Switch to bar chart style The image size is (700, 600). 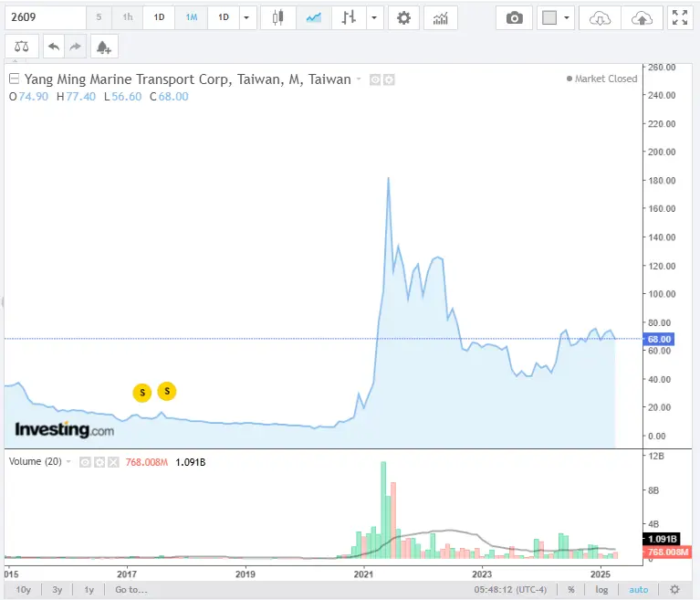click(349, 17)
